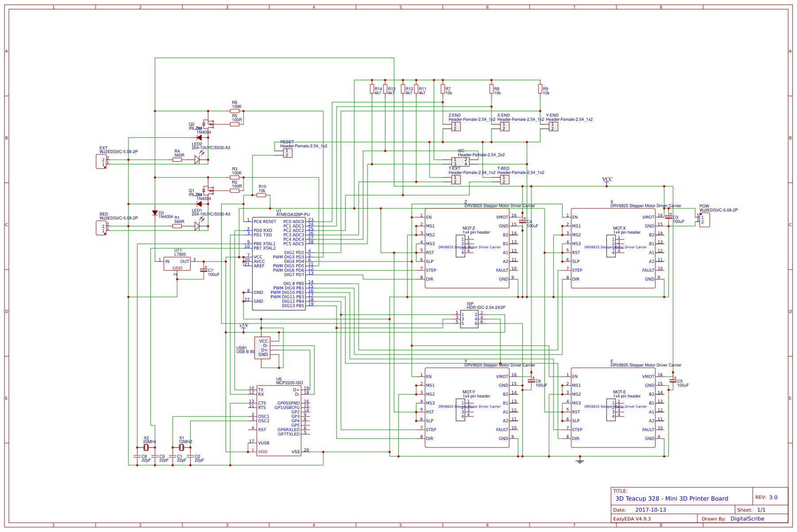Image resolution: width=797 pixels, height=532 pixels.
Task: Select the MCP2200-ISO USB chip U6
Action: pyautogui.click(x=279, y=420)
